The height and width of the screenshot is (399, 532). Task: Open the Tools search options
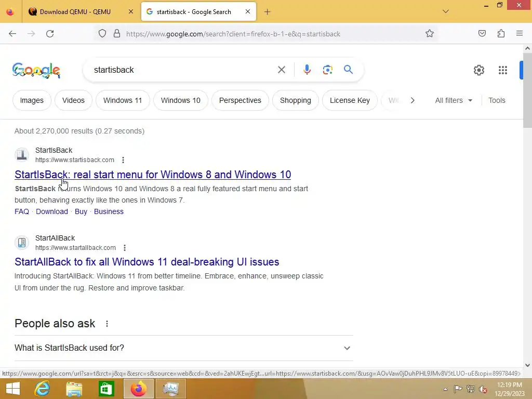click(497, 100)
